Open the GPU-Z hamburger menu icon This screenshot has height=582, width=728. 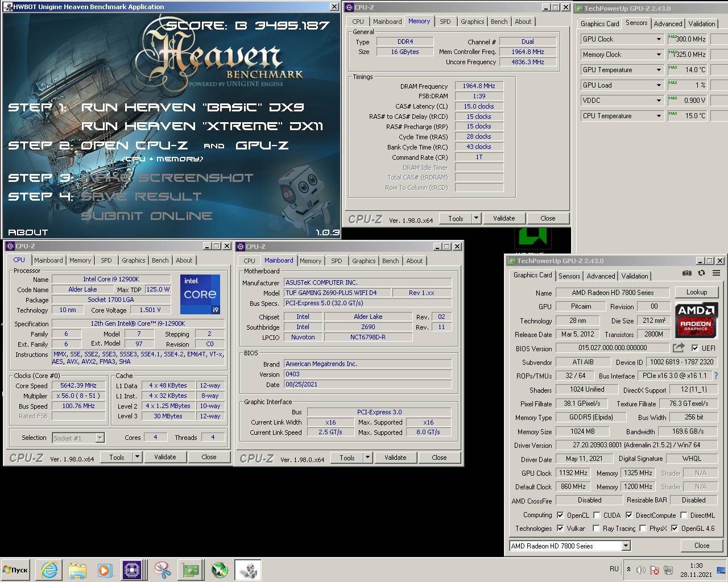coord(716,273)
